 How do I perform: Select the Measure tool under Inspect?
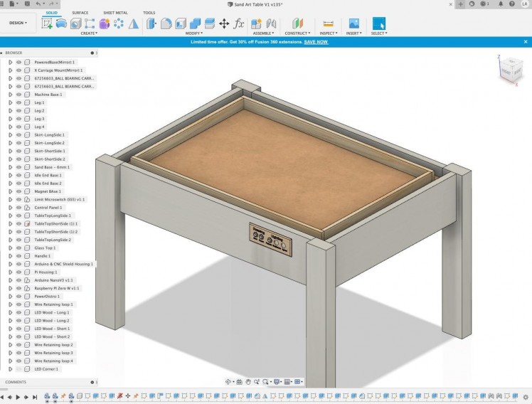(x=328, y=23)
